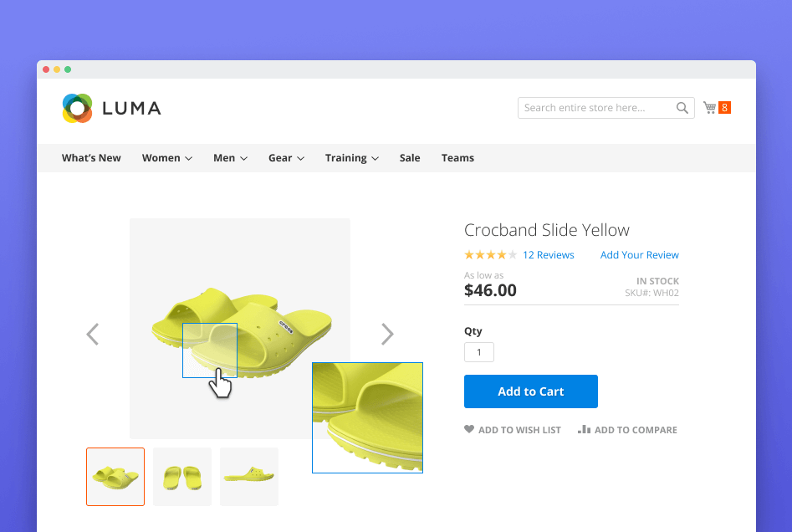Click the search magnifier icon
This screenshot has width=792, height=532.
[x=682, y=108]
